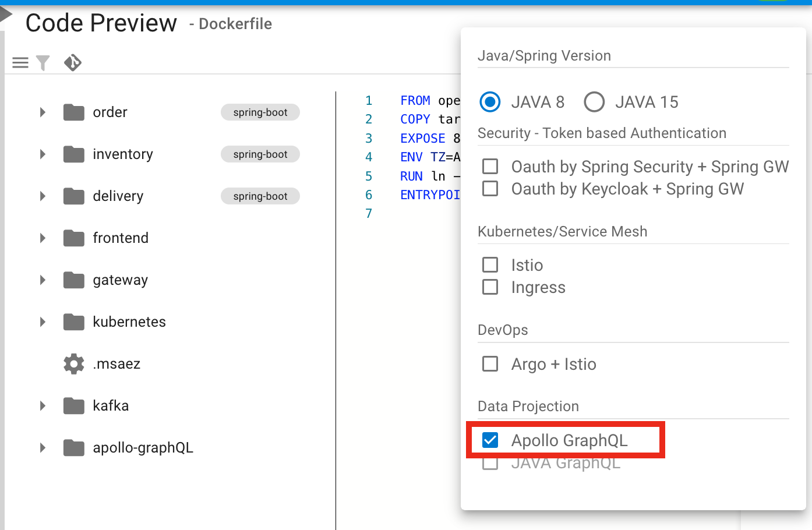This screenshot has width=812, height=530.
Task: Click the git diamond icon
Action: 73,62
